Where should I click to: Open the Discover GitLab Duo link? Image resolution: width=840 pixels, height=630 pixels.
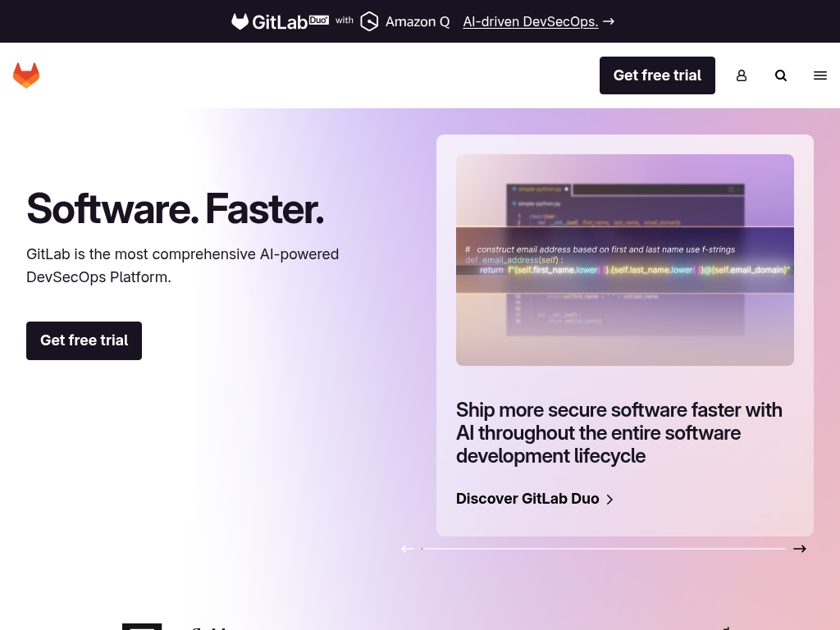(535, 499)
